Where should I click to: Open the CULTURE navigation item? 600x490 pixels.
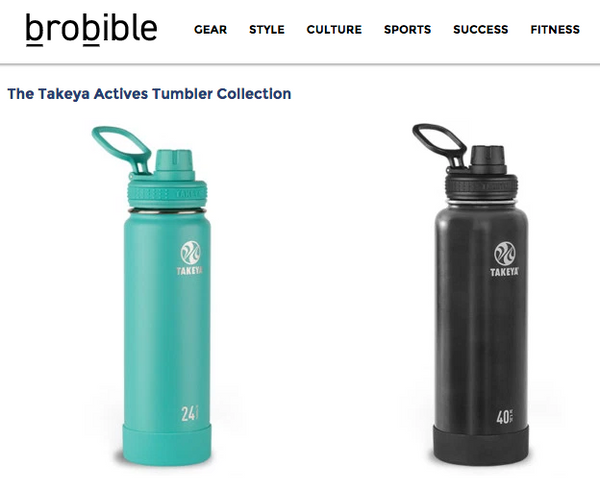pyautogui.click(x=334, y=29)
